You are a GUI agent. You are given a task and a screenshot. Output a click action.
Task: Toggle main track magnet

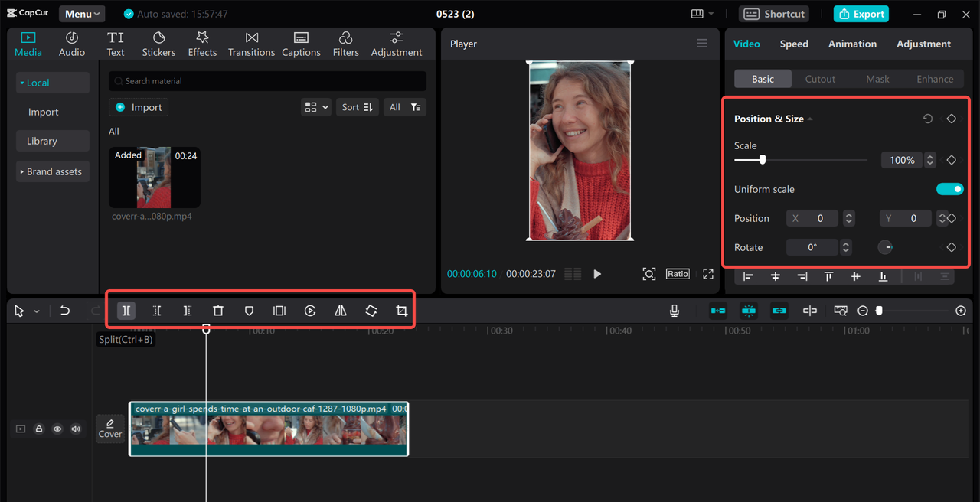click(718, 311)
